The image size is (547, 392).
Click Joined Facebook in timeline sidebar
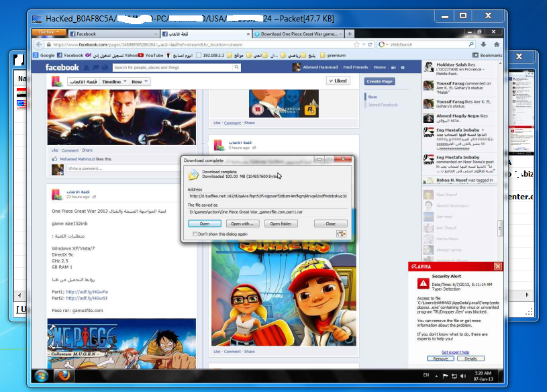tap(383, 105)
